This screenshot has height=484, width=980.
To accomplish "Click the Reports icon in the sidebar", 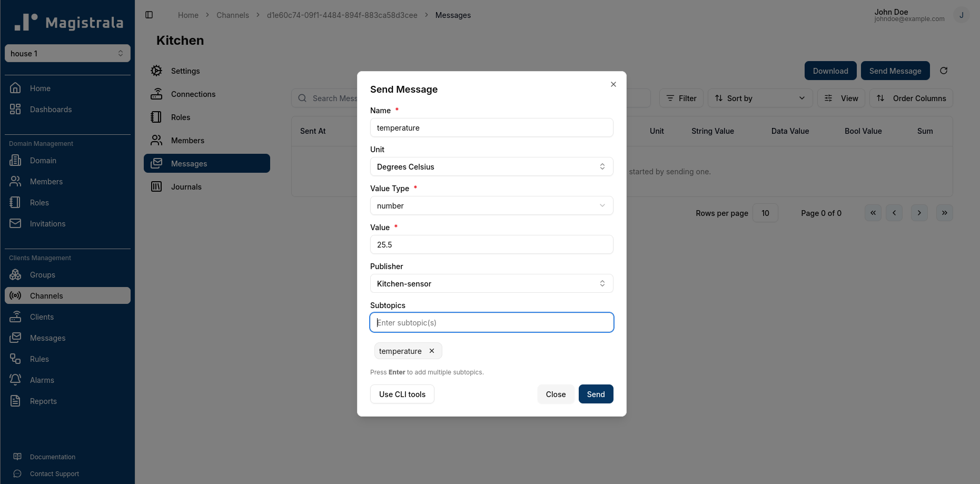I will [x=16, y=401].
